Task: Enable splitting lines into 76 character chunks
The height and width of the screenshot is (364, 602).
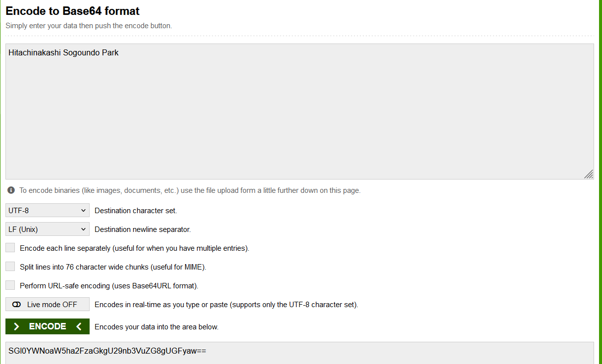Action: click(10, 267)
